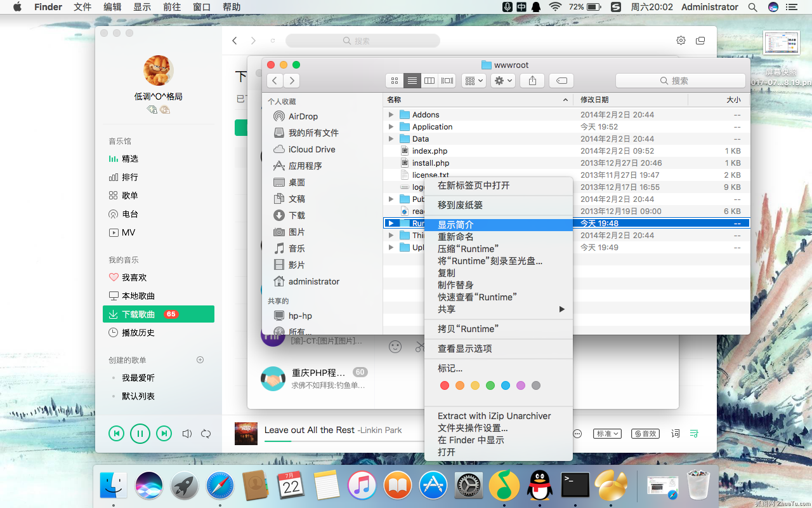
Task: Choose 制作替身 from context menu
Action: pyautogui.click(x=499, y=285)
